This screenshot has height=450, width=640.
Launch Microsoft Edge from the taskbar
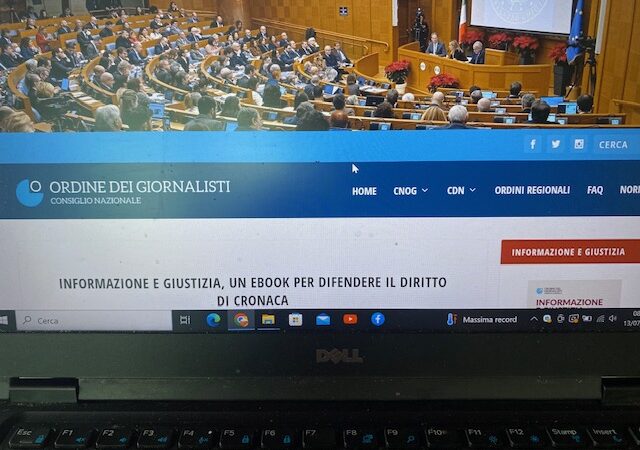click(213, 320)
